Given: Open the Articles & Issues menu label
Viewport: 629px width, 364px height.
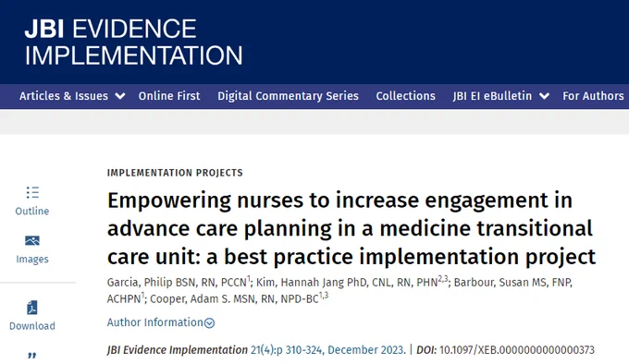Looking at the screenshot, I should point(64,96).
